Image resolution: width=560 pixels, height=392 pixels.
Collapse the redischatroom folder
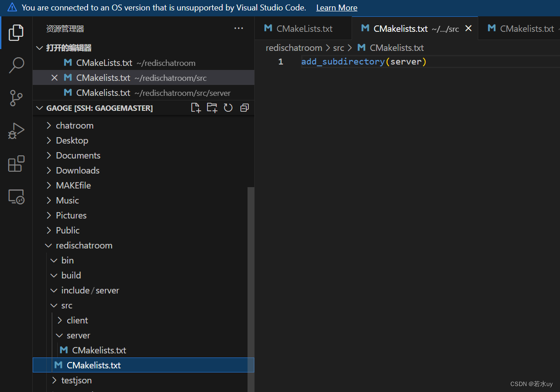(x=84, y=245)
